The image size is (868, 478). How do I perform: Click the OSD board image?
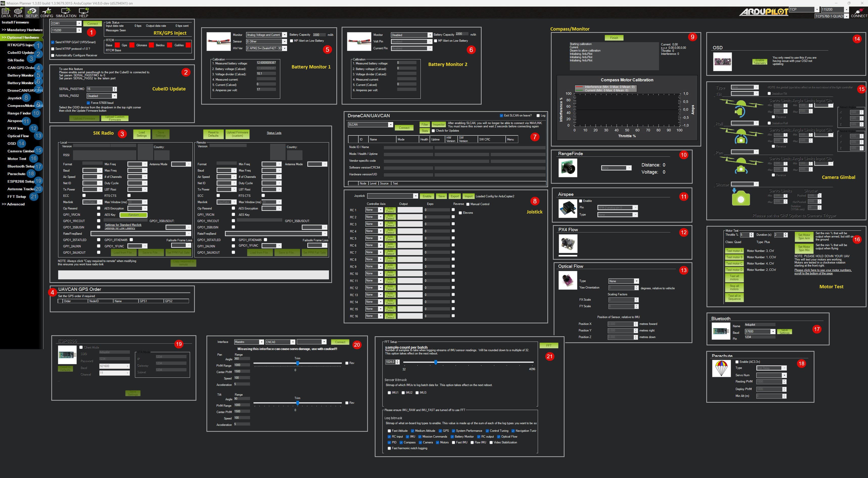tap(722, 62)
